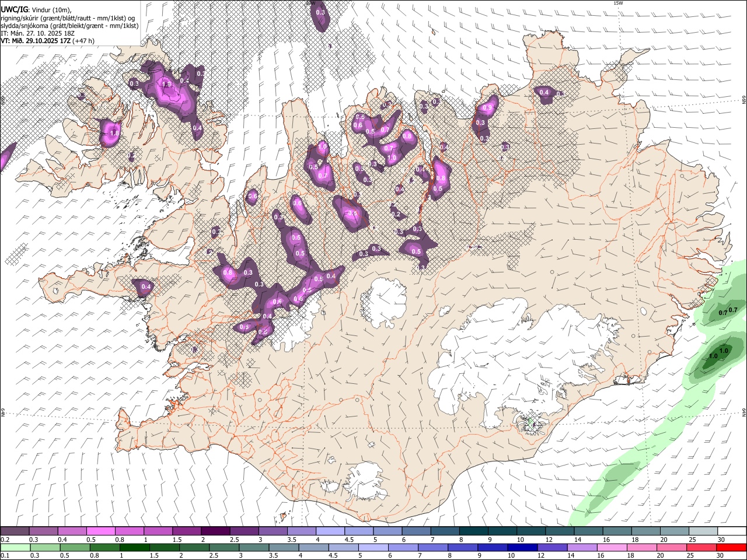
Task: Pick the snow legend swatch between 0.4 and 0.5
Action: [72, 531]
